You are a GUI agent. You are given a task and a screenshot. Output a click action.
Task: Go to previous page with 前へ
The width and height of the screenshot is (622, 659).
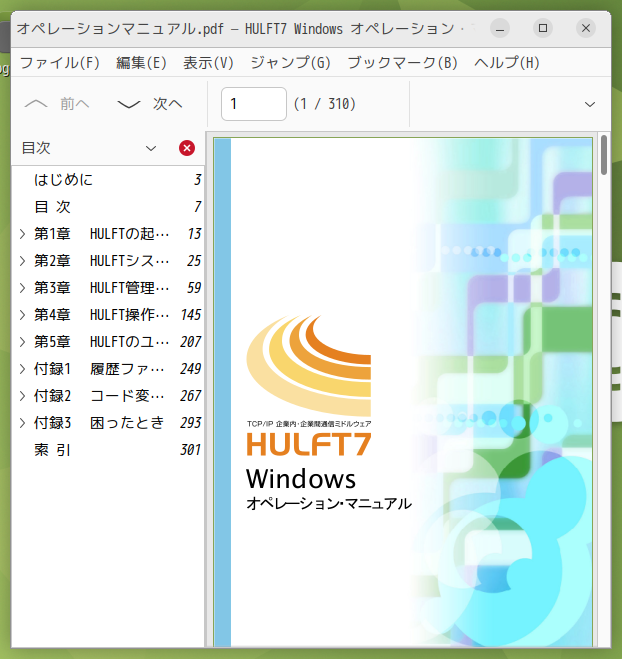[x=57, y=104]
